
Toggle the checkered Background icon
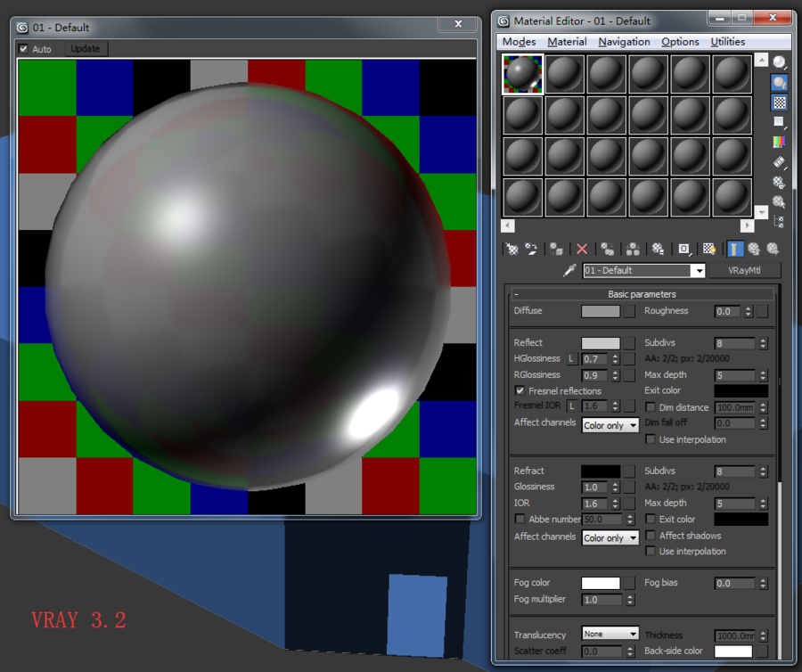pyautogui.click(x=779, y=102)
